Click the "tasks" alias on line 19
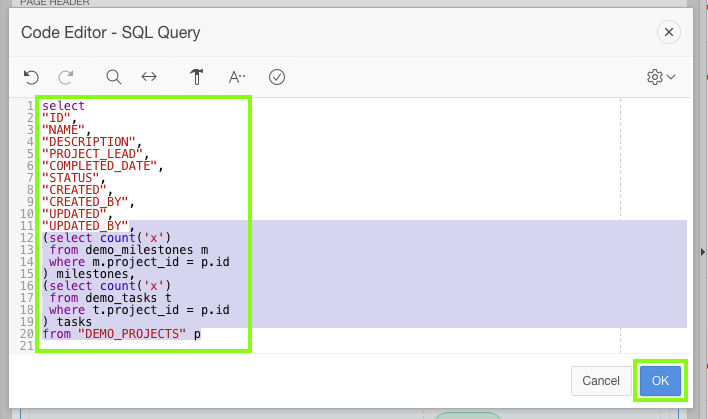The height and width of the screenshot is (419, 708). pyautogui.click(x=75, y=322)
